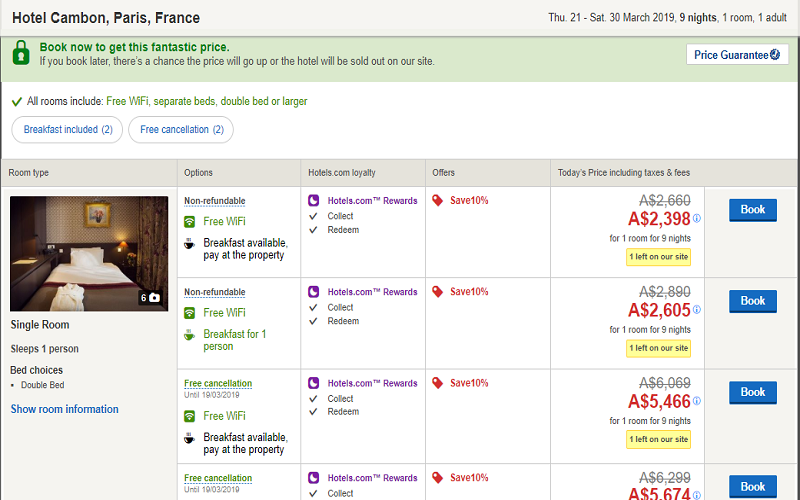Click WiFi icon in the A$2,398 row
The height and width of the screenshot is (500, 800).
pos(189,222)
